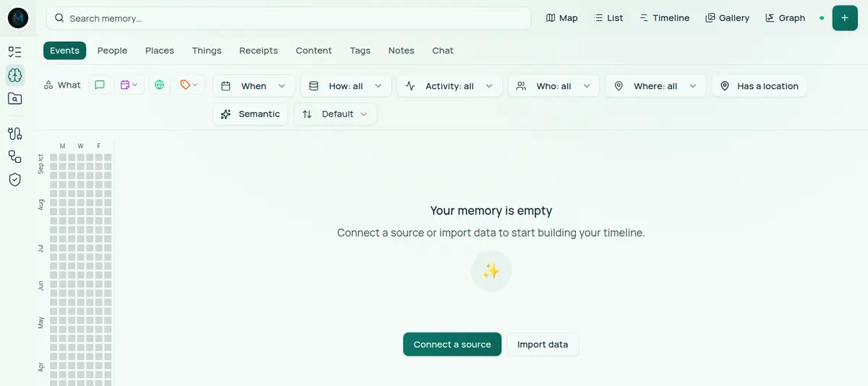Filter by web globe icon
The image size is (868, 386).
tap(159, 85)
